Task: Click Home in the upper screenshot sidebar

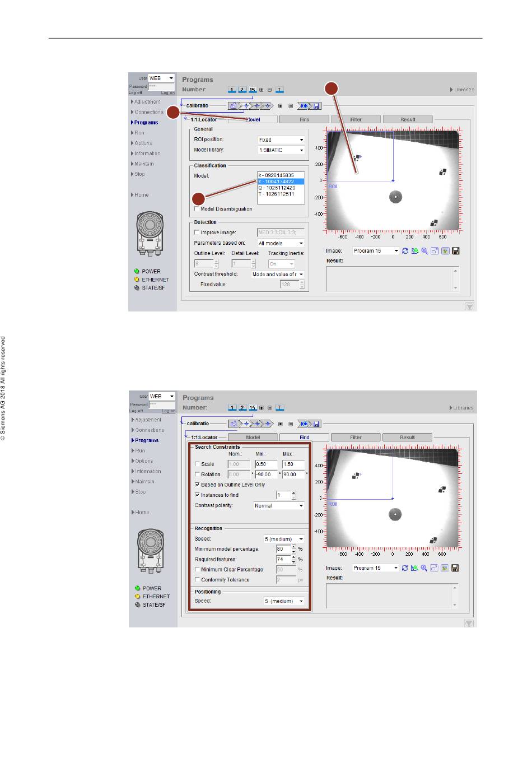Action: pos(142,195)
